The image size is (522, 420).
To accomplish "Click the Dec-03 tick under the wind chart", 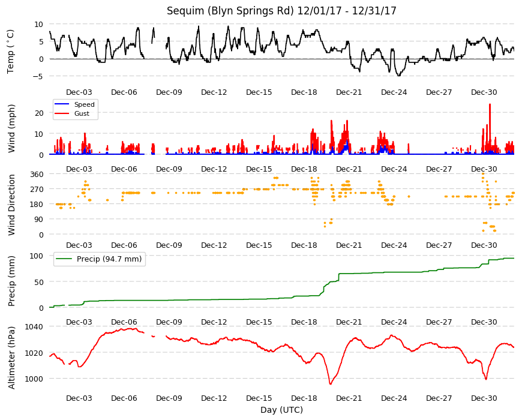I will 79,169.
